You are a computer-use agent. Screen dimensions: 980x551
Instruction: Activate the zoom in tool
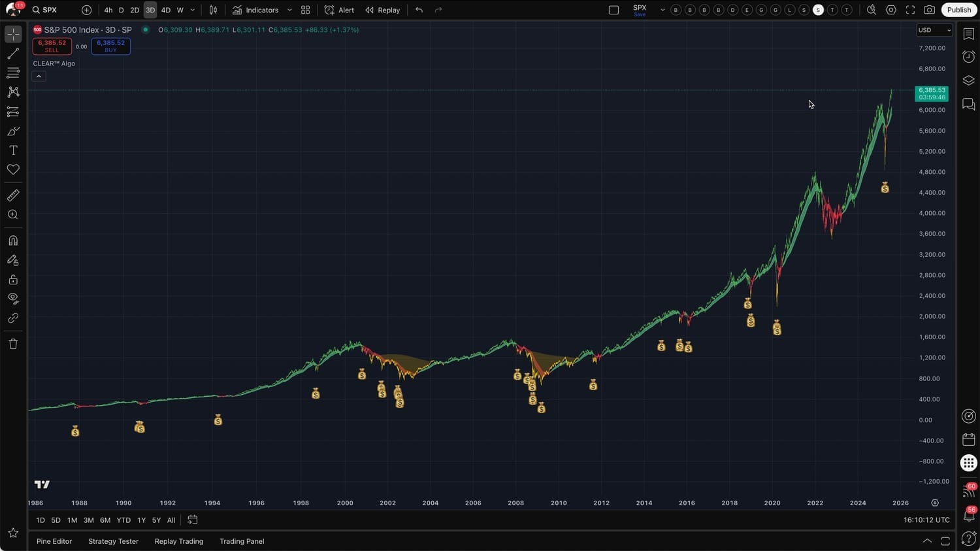pyautogui.click(x=13, y=214)
